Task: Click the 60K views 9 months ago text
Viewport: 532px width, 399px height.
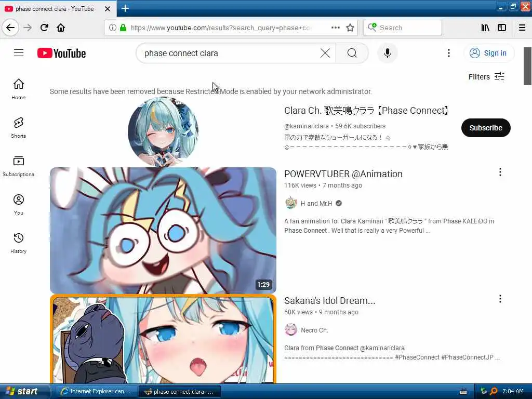Action: click(x=321, y=312)
